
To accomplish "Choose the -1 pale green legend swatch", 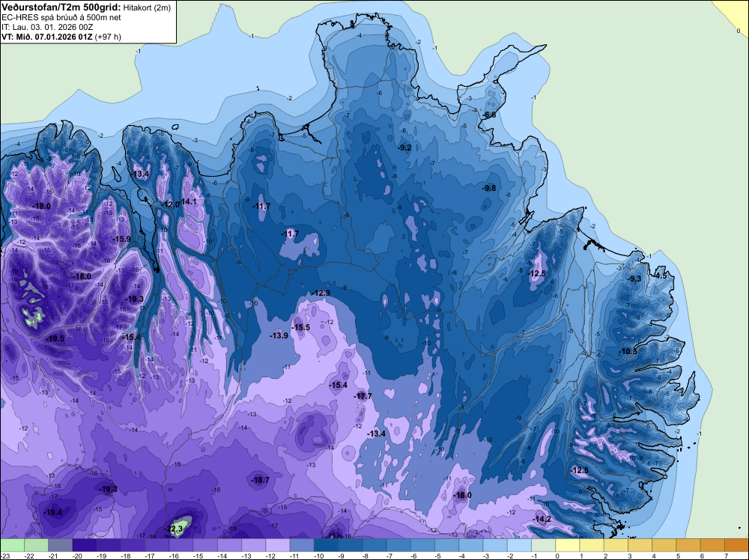I will 543,545.
